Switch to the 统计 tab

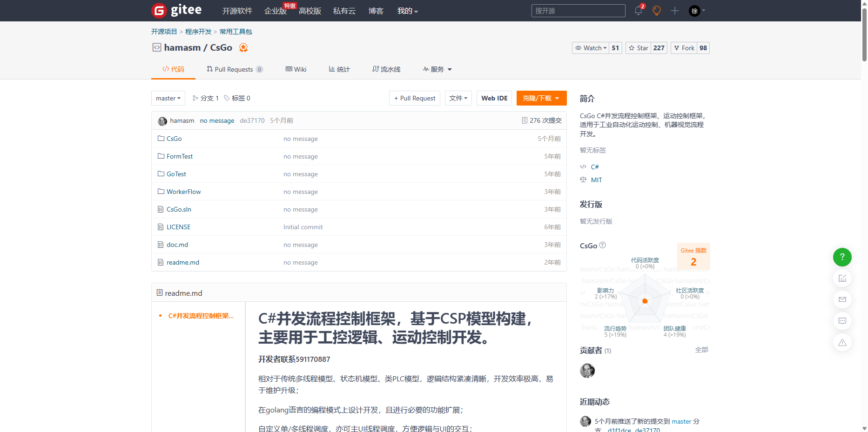pyautogui.click(x=339, y=69)
